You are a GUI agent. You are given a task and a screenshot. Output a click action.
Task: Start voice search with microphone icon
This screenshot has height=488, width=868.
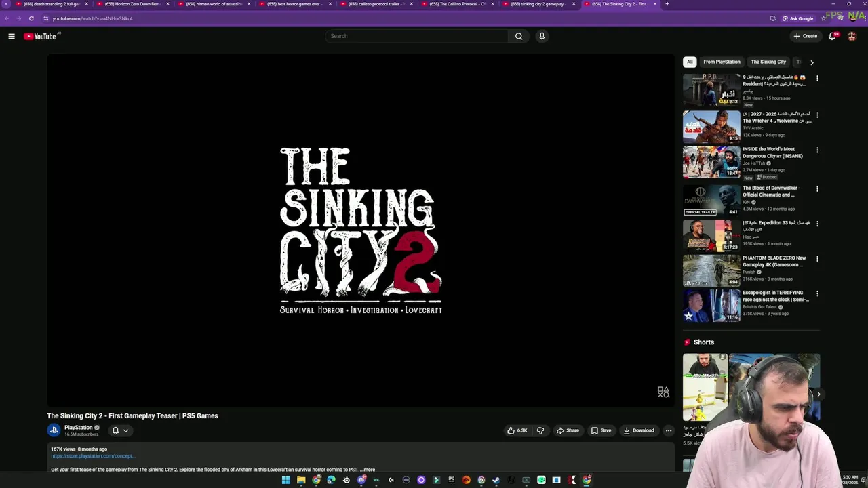(x=542, y=36)
